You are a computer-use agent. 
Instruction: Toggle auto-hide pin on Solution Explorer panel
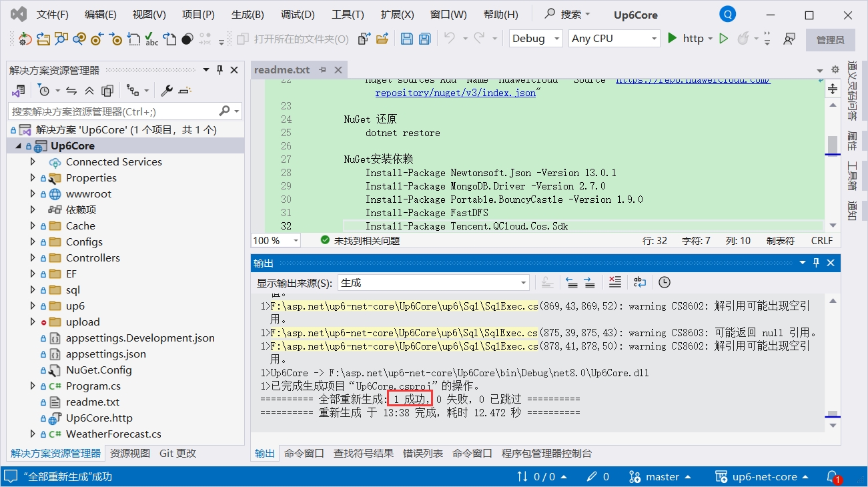point(220,70)
